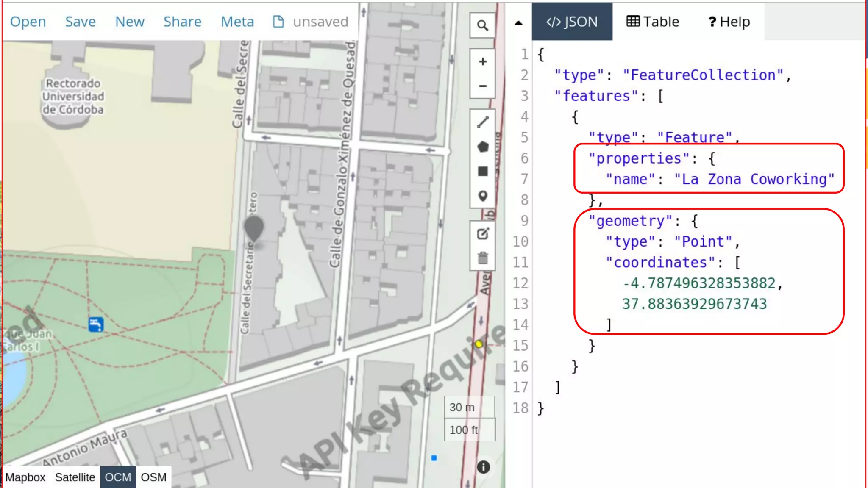Switch base layer to OSM

click(153, 477)
